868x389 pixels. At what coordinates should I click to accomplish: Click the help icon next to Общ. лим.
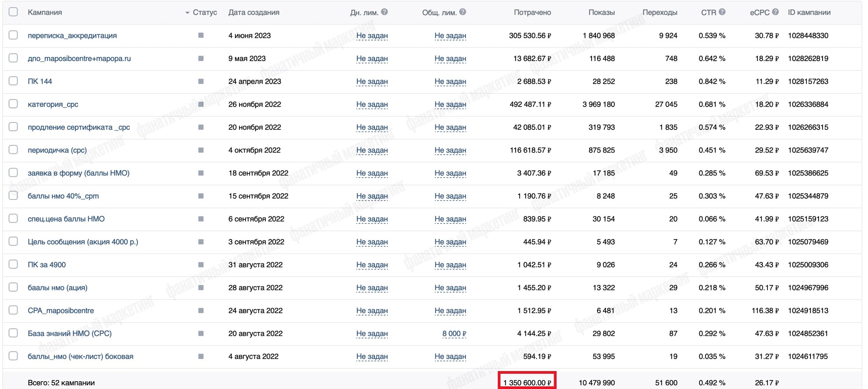462,12
